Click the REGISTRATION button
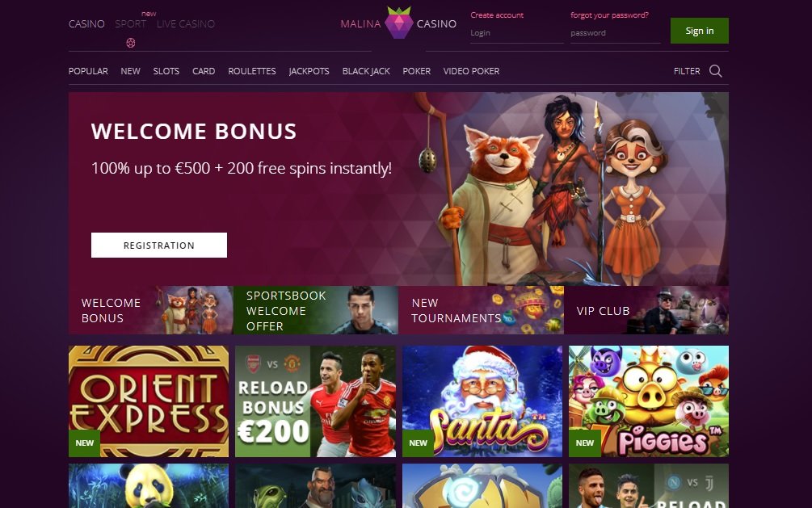The height and width of the screenshot is (508, 812). (x=159, y=245)
